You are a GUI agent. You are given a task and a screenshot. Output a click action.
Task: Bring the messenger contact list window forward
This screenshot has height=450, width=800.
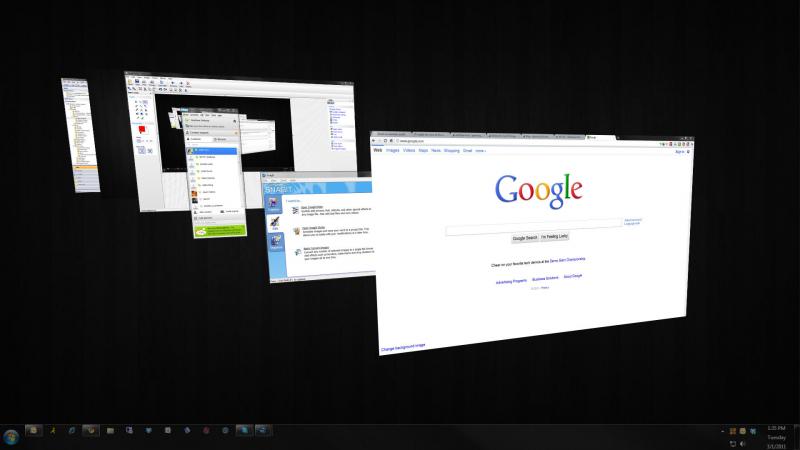215,173
